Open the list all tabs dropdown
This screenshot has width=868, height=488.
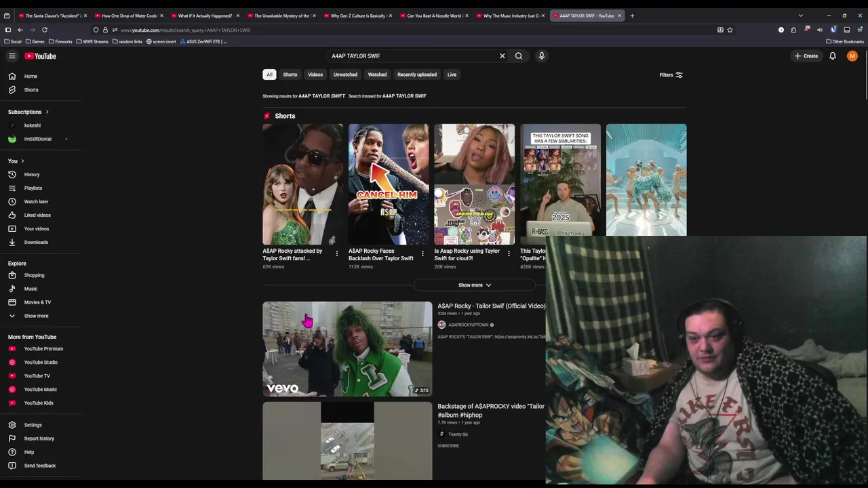800,16
